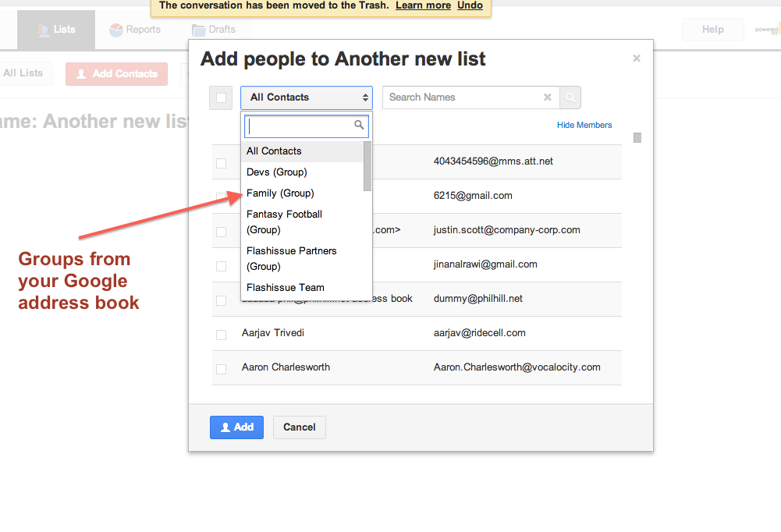The height and width of the screenshot is (532, 781).
Task: Click the Lists tab icon
Action: 44,30
